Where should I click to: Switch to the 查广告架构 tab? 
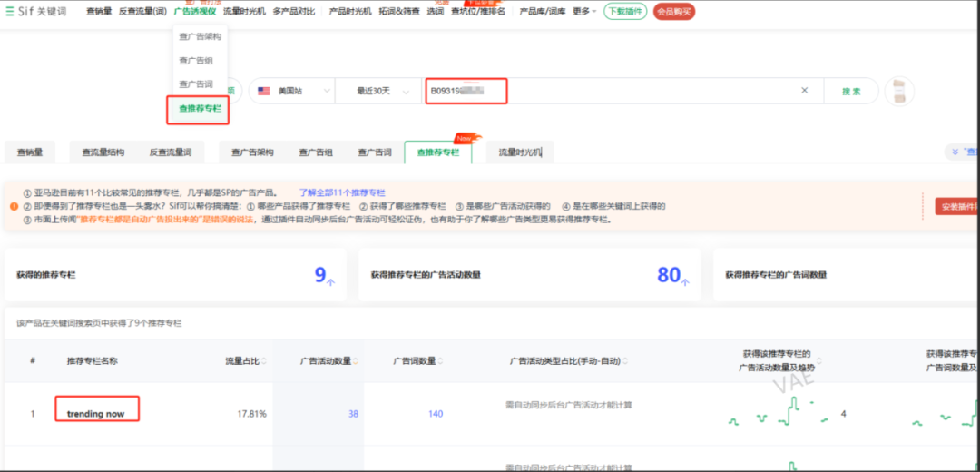coord(252,152)
